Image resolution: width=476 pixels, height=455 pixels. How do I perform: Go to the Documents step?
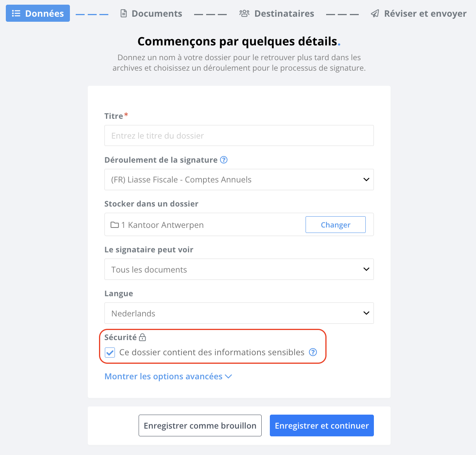[x=151, y=14]
